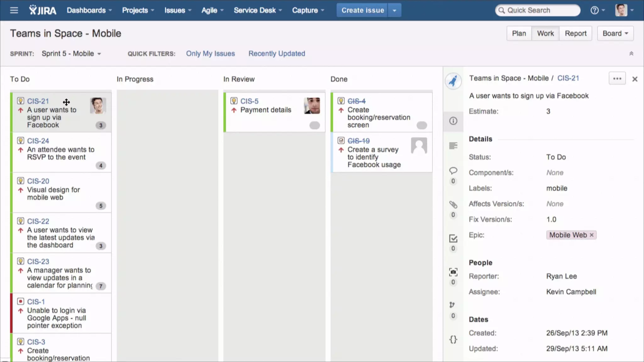The height and width of the screenshot is (362, 644).
Task: Click the Capture camera icon in the detail panel
Action: [x=453, y=272]
